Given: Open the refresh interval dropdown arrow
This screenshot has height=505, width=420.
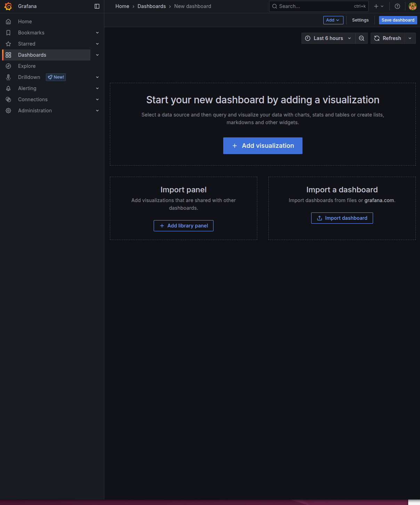Looking at the screenshot, I should coord(410,38).
